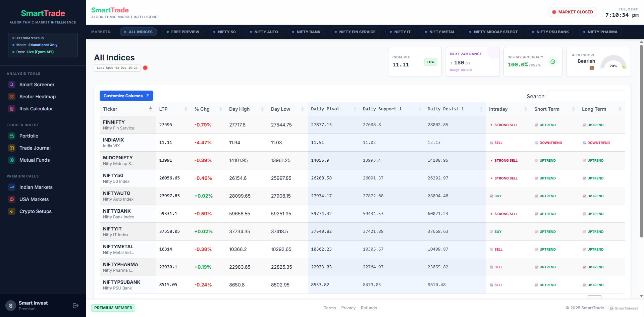Open the Smart Screener tool
Screen dimensions: 644x317
37,85
